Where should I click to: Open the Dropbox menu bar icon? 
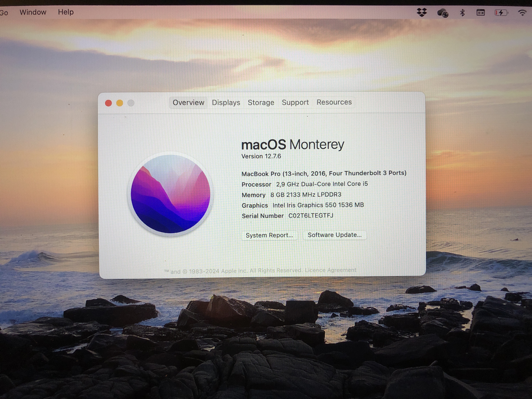422,12
